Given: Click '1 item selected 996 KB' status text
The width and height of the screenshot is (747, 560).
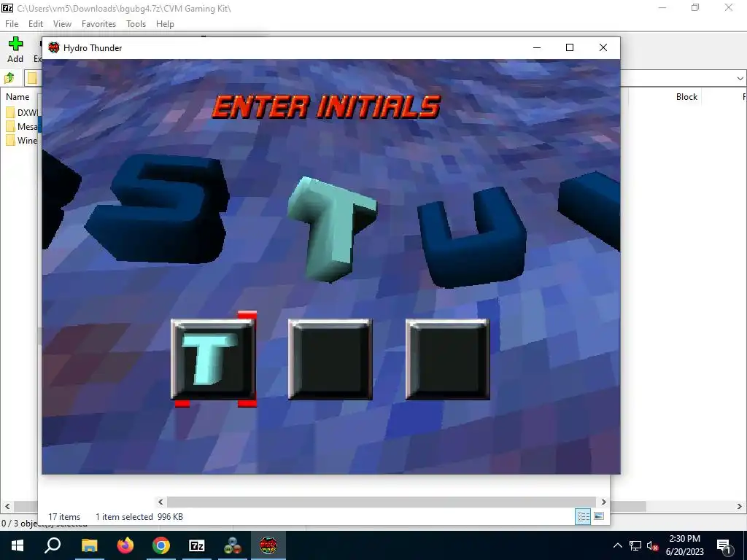Looking at the screenshot, I should pos(139,517).
